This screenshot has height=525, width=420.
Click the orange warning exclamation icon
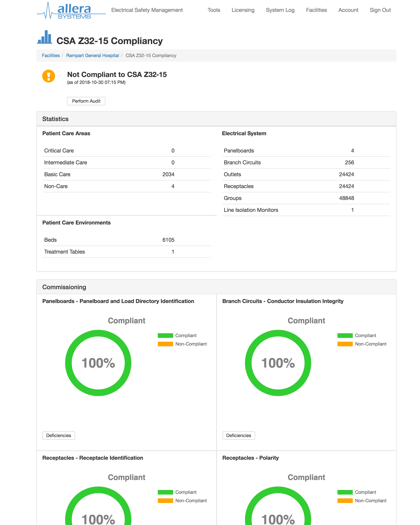[x=49, y=76]
